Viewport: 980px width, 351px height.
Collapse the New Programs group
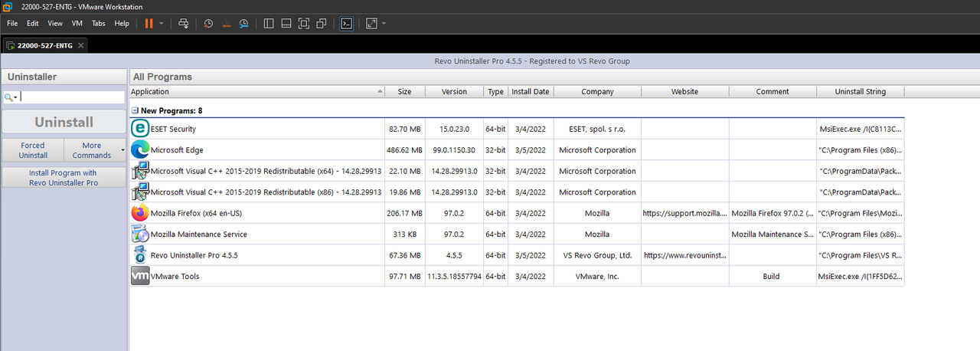135,110
